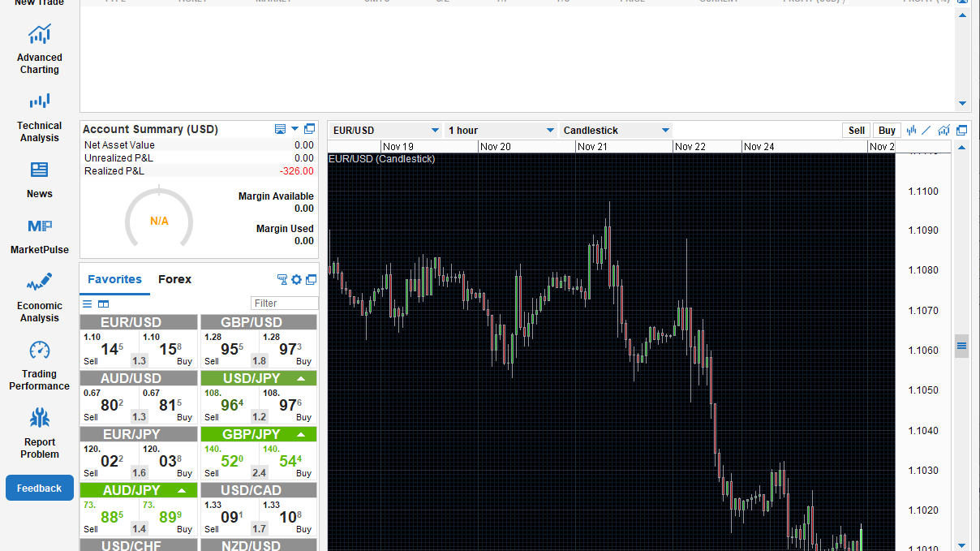Click GBP/USD Sell price tile
980x551 pixels.
click(x=230, y=349)
